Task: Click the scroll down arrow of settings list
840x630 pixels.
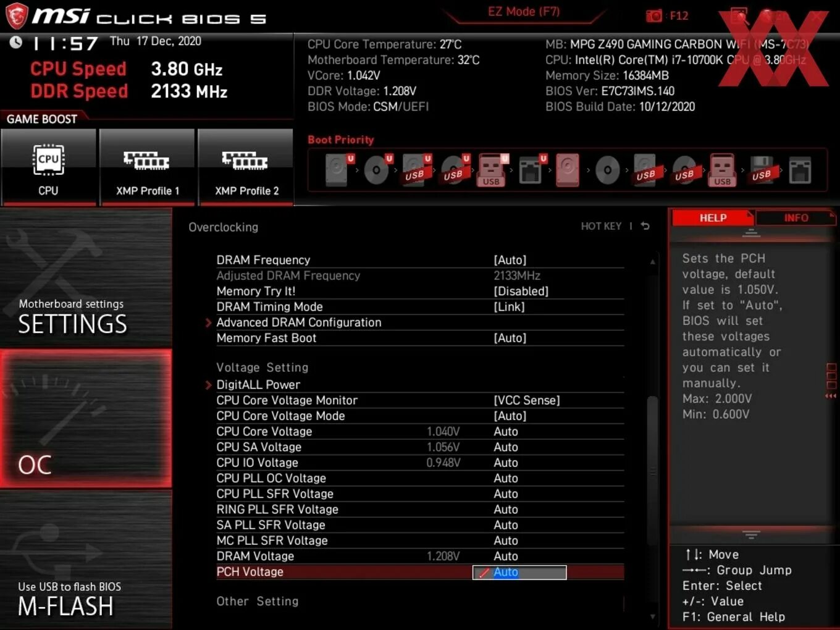Action: pyautogui.click(x=652, y=616)
